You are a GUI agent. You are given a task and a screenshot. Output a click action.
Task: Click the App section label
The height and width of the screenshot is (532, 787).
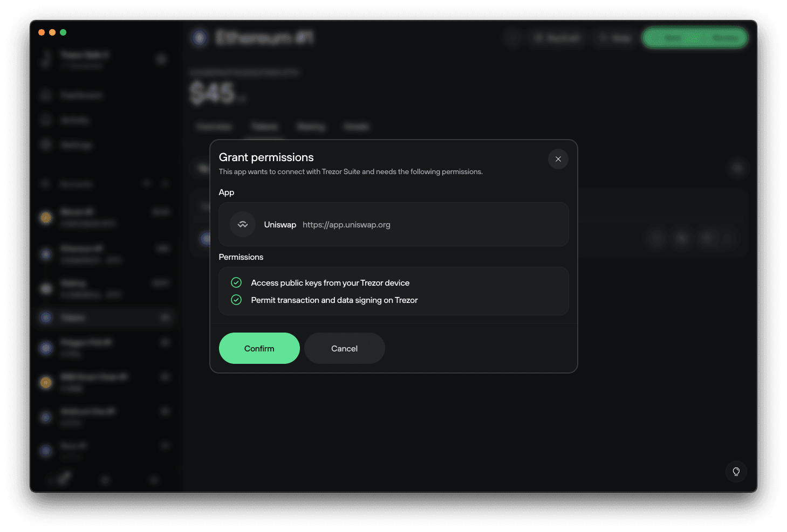tap(227, 192)
